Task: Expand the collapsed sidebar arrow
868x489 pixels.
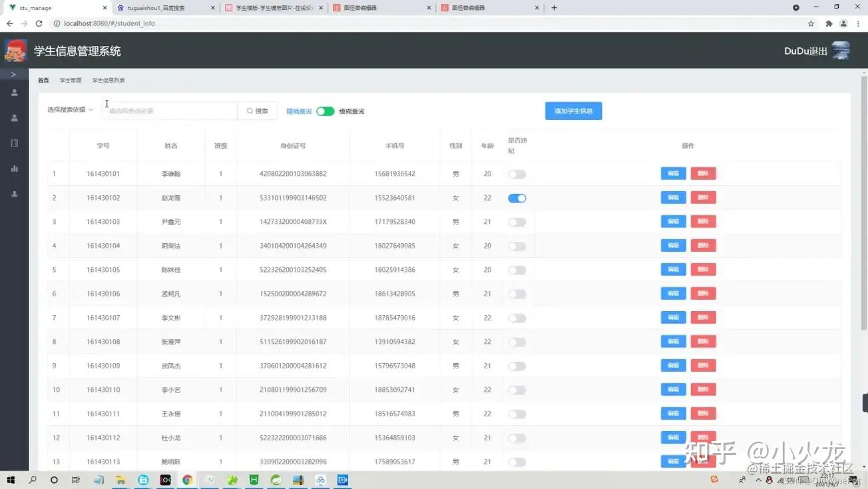Action: pyautogui.click(x=15, y=74)
